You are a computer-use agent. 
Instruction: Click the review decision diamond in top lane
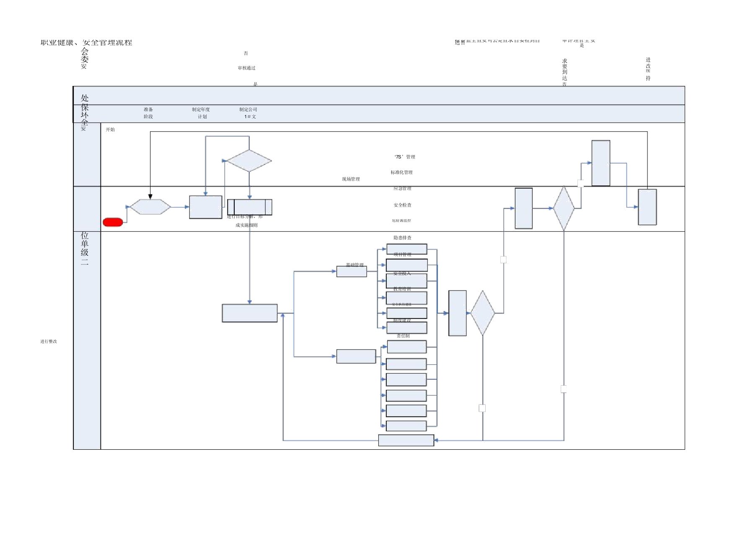(249, 161)
